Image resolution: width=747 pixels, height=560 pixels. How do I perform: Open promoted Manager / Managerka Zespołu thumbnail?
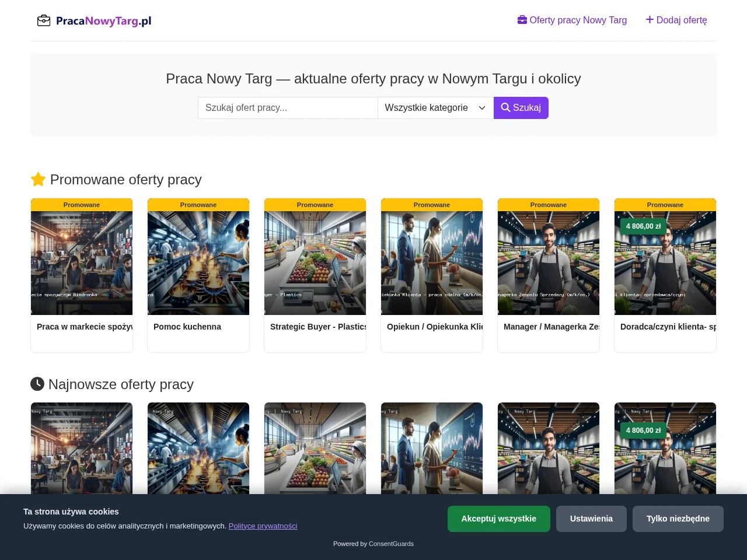click(549, 263)
